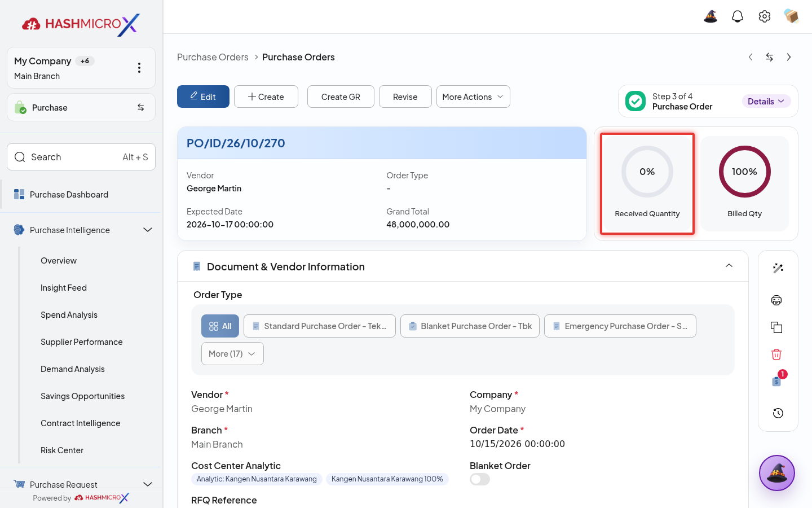Open the Details dropdown for Step 3
Viewport: 812px width, 508px height.
click(x=766, y=102)
